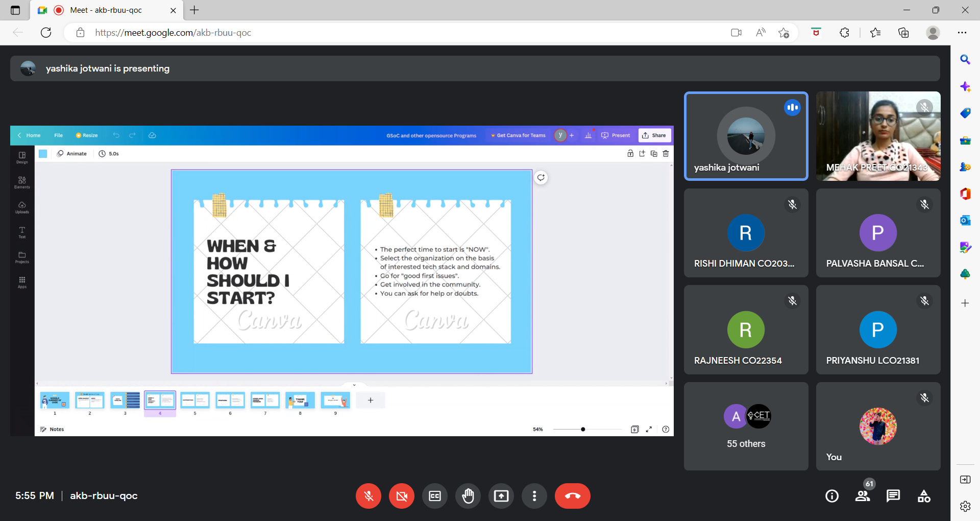Open browser Extensions puzzle icon
The height and width of the screenshot is (521, 980).
coord(844,33)
